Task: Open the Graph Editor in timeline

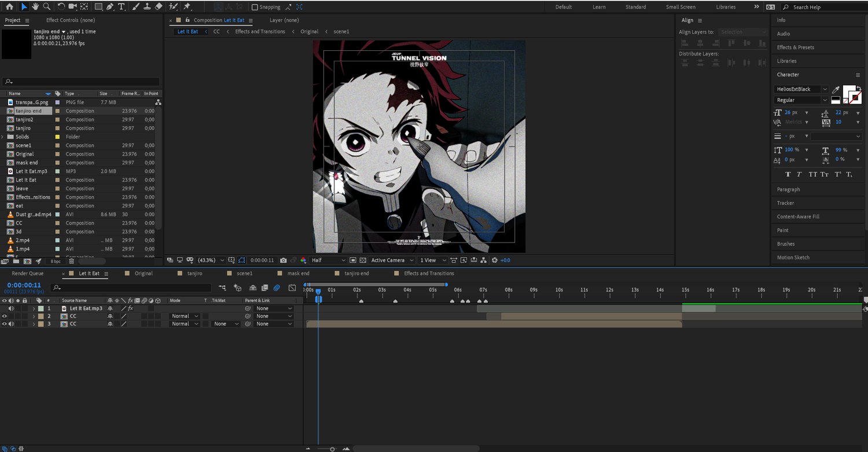Action: coord(292,288)
